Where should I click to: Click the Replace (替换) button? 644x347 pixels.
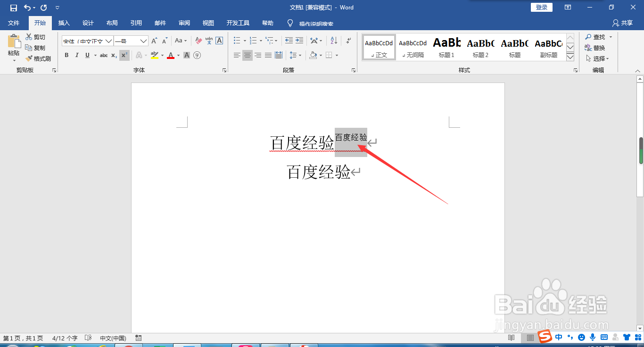tap(595, 48)
